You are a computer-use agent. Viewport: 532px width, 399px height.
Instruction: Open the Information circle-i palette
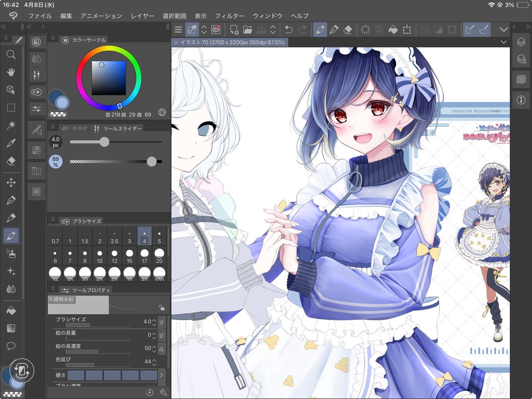[521, 99]
